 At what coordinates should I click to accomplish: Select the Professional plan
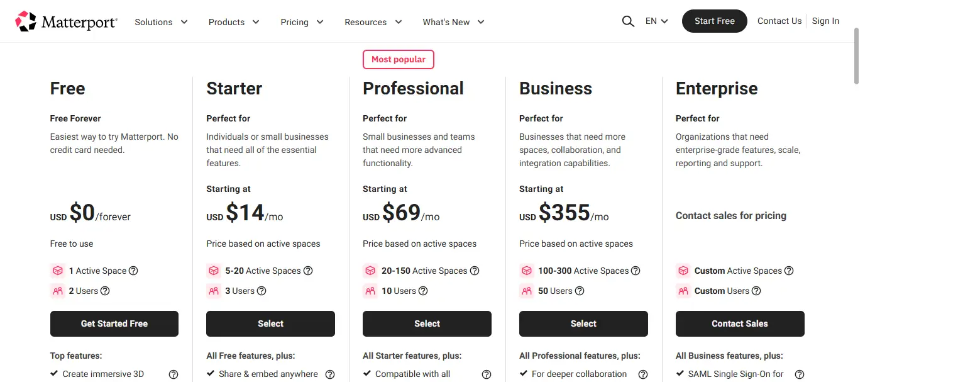point(427,323)
